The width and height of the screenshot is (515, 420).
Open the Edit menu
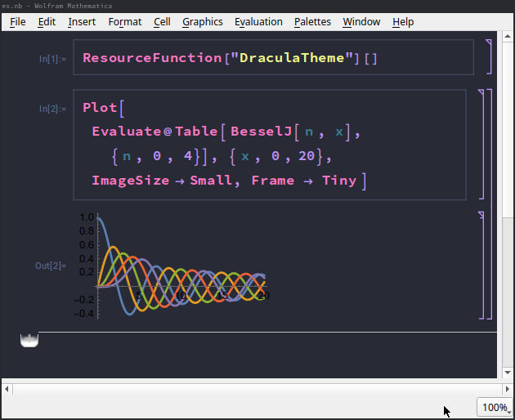(47, 22)
